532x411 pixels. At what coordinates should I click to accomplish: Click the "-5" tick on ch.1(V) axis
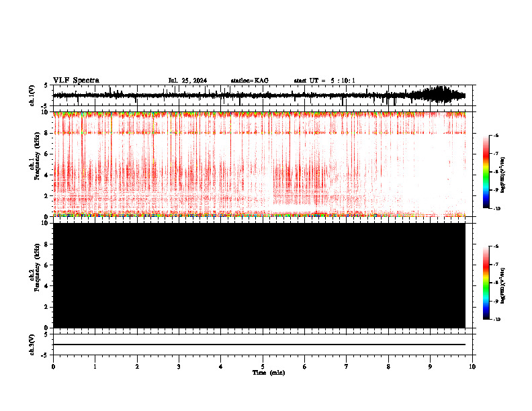click(44, 106)
